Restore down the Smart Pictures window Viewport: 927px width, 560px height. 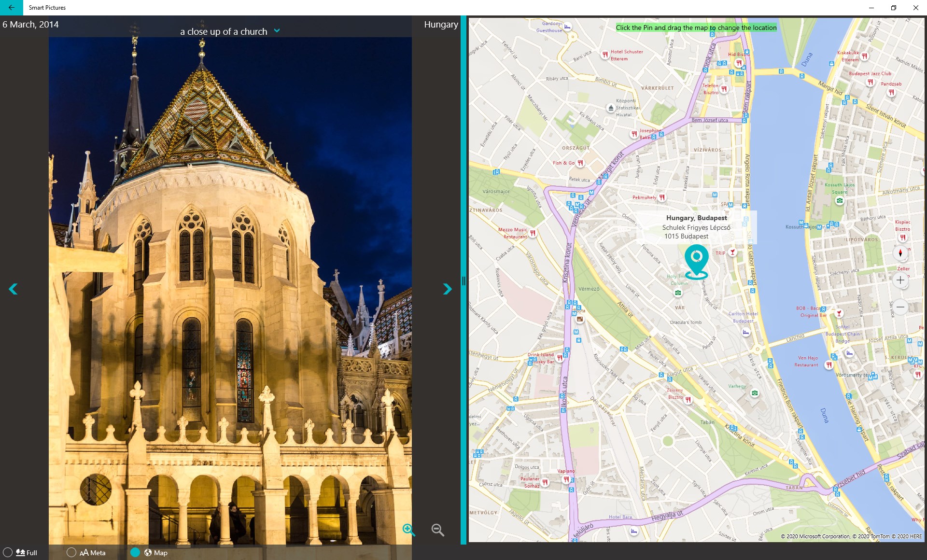tap(893, 8)
